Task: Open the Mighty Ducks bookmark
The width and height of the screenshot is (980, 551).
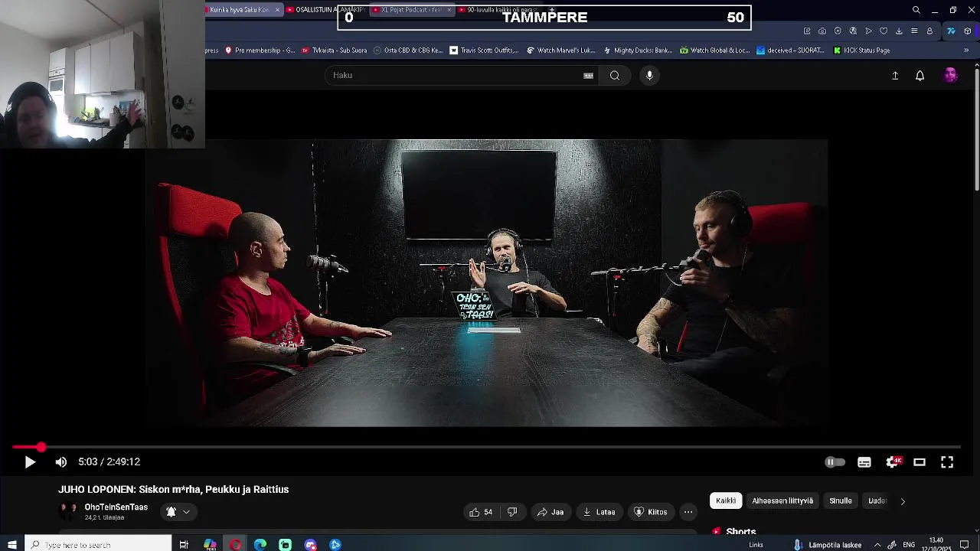Action: 638,51
